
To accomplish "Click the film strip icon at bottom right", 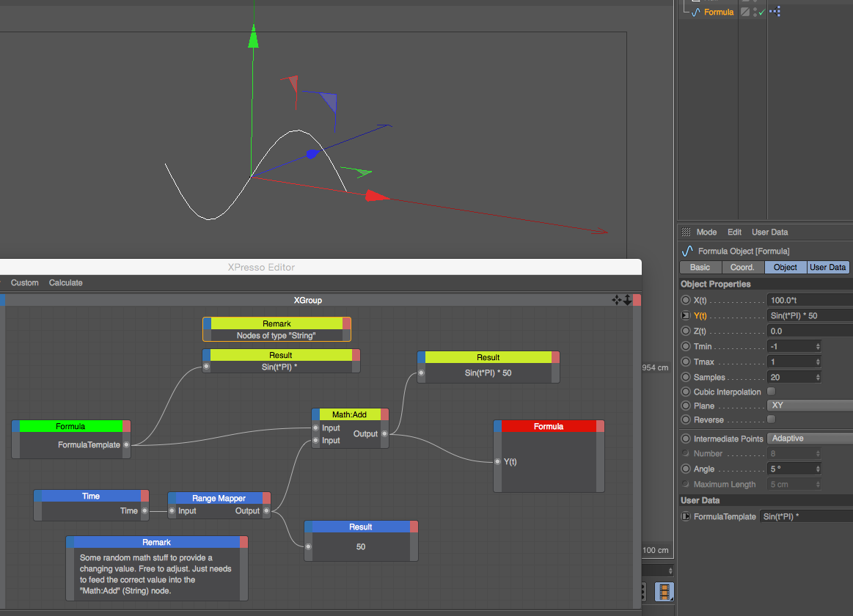I will tap(664, 592).
